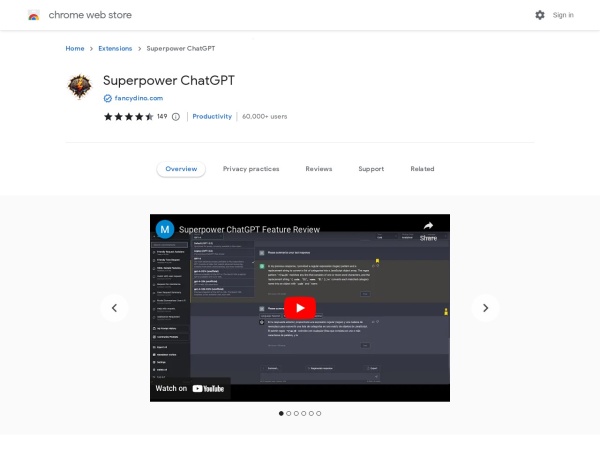The image size is (600, 450).
Task: Select the sixth carousel dot indicator
Action: pyautogui.click(x=319, y=413)
